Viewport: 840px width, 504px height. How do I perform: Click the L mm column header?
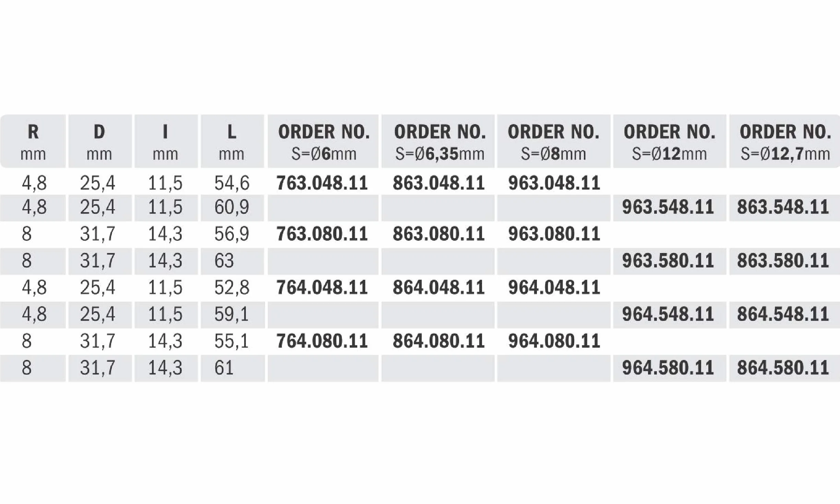tap(232, 141)
